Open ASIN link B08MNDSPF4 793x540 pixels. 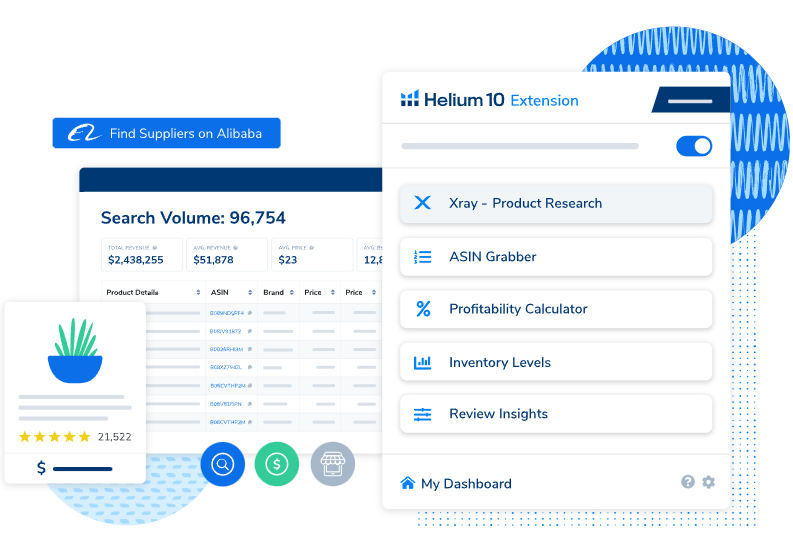pyautogui.click(x=227, y=313)
